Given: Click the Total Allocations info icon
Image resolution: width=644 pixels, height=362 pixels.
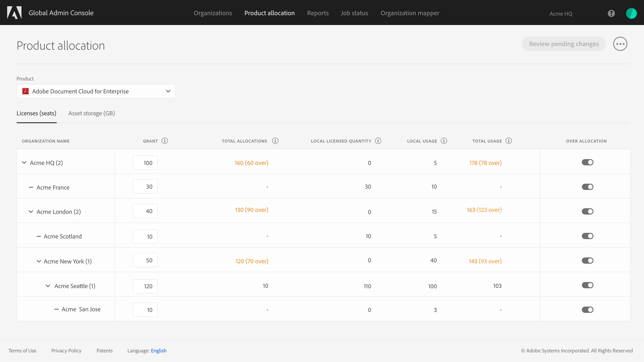Looking at the screenshot, I should 275,141.
